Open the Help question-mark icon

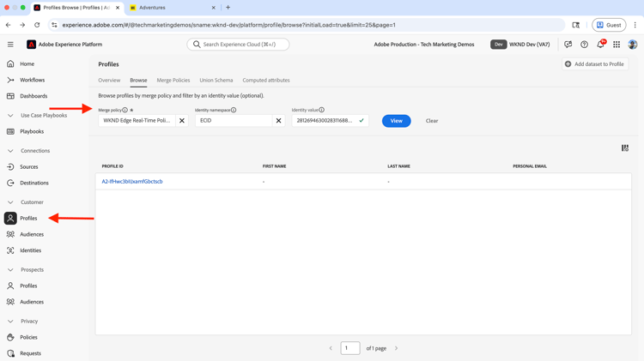(x=584, y=45)
